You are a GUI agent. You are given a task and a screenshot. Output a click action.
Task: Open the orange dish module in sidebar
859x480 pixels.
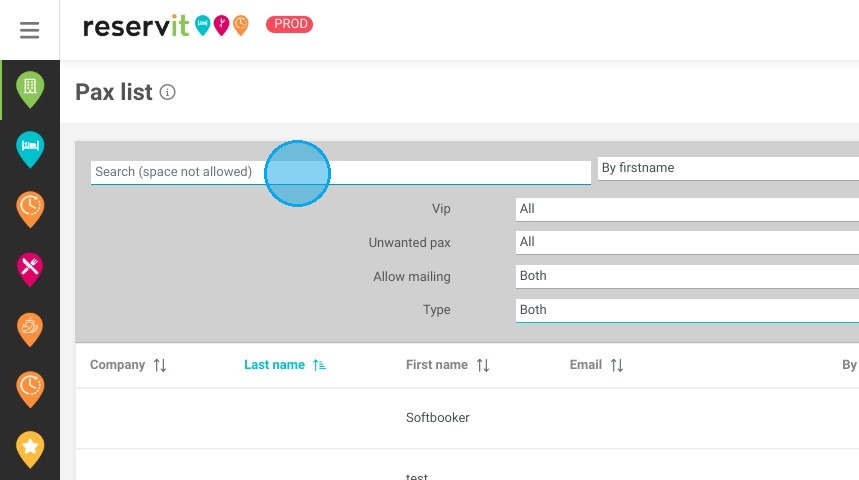(30, 329)
